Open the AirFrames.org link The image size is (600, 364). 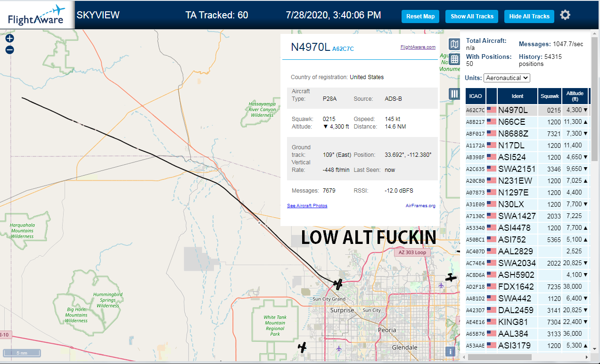[420, 206]
